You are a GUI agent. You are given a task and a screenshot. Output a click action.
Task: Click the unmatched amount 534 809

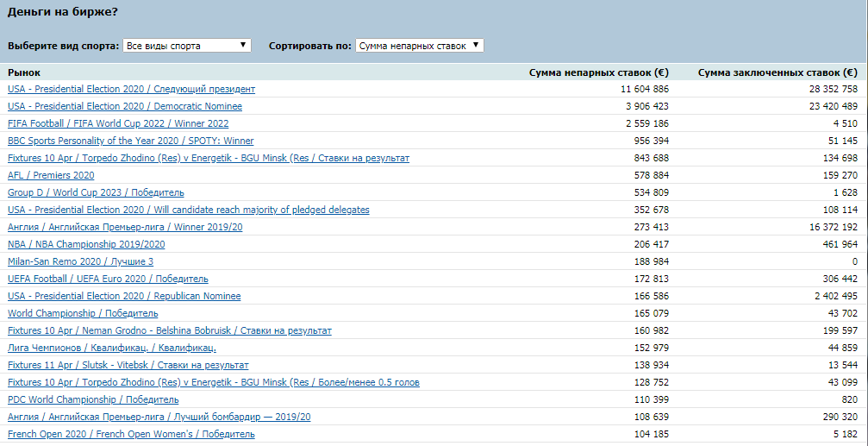652,192
